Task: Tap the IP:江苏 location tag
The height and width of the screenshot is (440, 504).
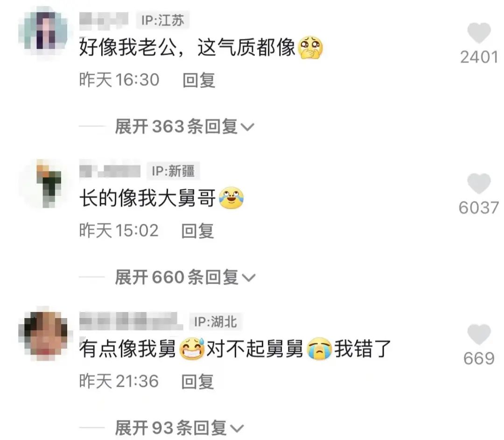Action: 163,20
